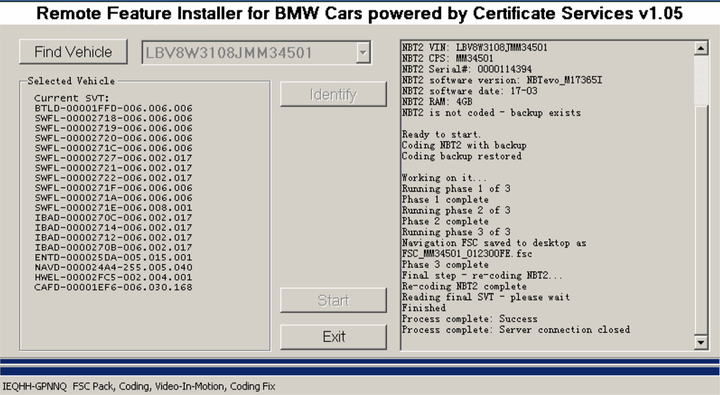Viewport: 720px width, 395px height.
Task: Select the SWFL-00002721-006.002.017 line
Action: tap(113, 168)
